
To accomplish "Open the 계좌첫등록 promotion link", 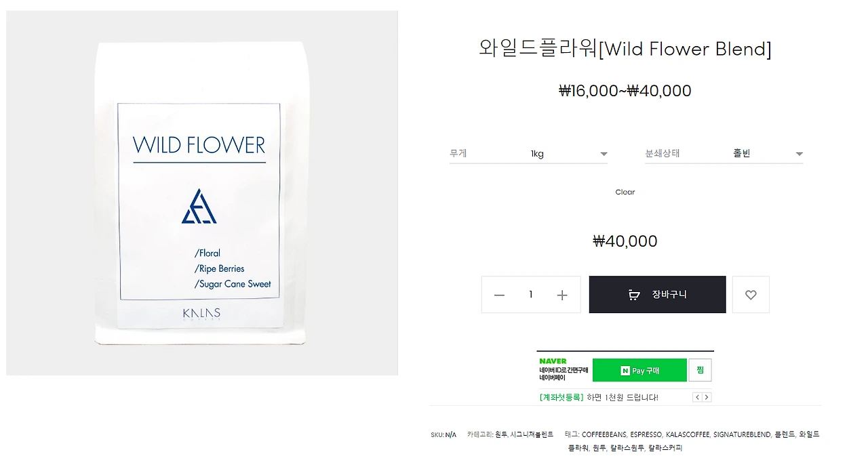I will coord(561,397).
